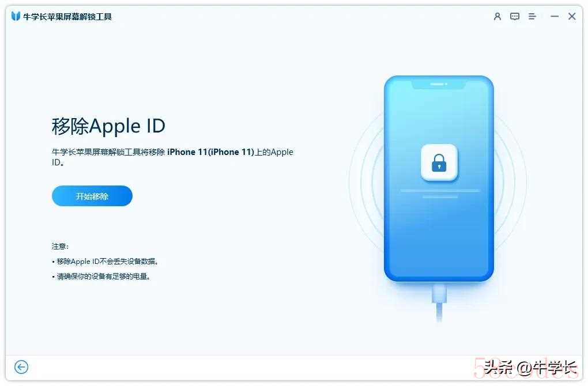Image resolution: width=588 pixels, height=386 pixels.
Task: Go back using the circled arrow icon
Action: (x=21, y=367)
